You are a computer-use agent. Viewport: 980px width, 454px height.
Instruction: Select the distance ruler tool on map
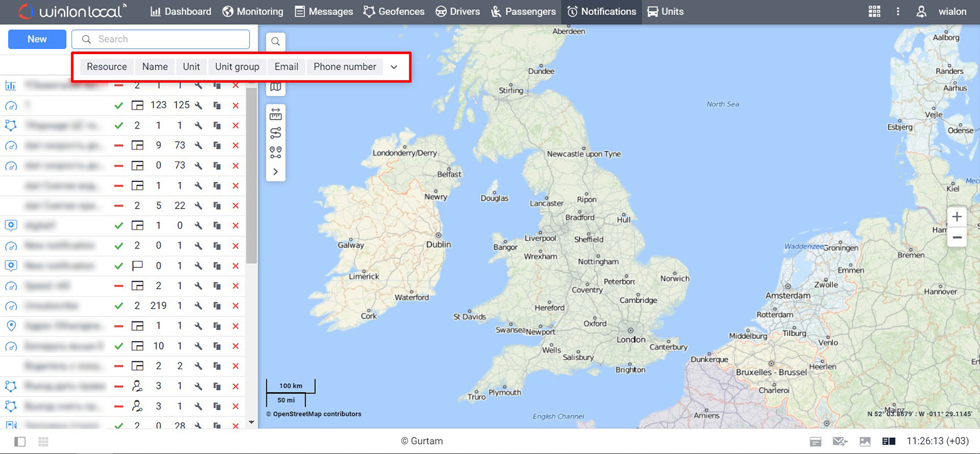[x=276, y=114]
